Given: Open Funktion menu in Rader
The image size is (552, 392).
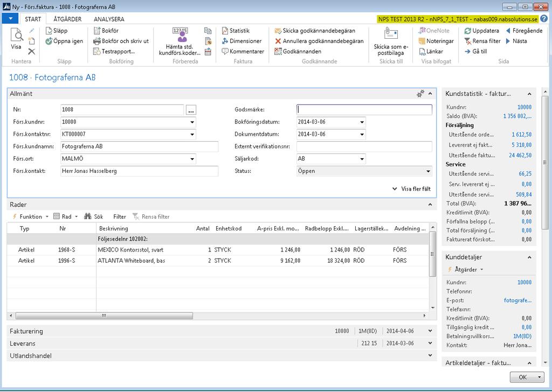Looking at the screenshot, I should coord(30,216).
